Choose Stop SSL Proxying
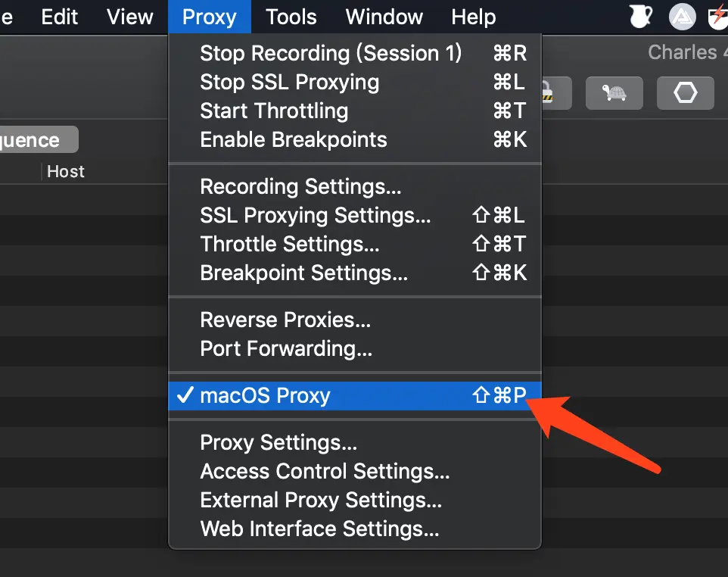The height and width of the screenshot is (577, 728). [x=289, y=82]
